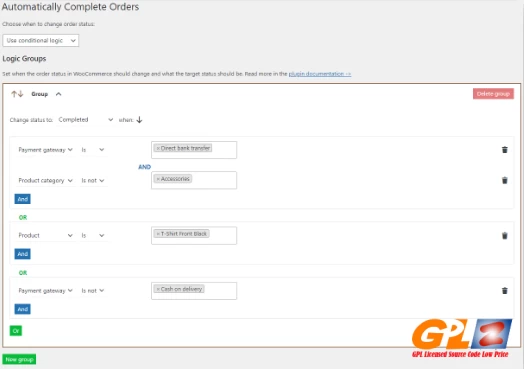Click And button below Product row

pyautogui.click(x=22, y=254)
